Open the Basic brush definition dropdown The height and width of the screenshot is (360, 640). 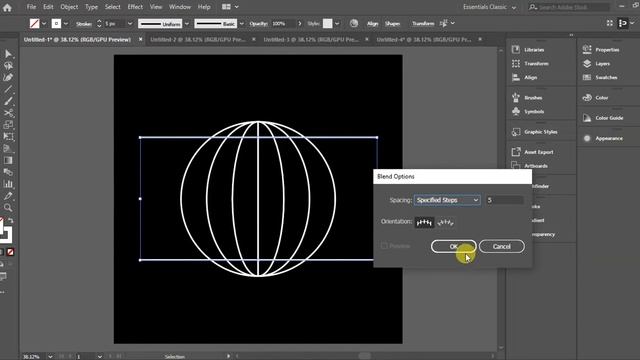(242, 24)
